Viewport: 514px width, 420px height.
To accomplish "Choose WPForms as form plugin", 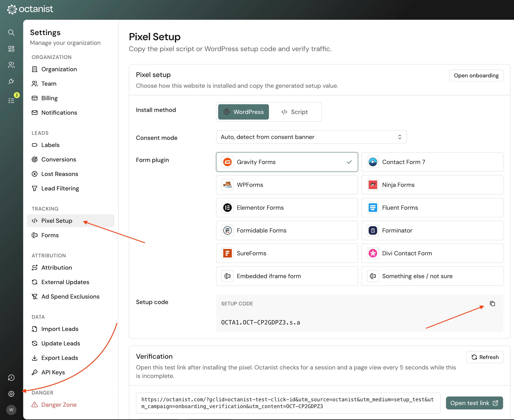I will click(x=287, y=185).
